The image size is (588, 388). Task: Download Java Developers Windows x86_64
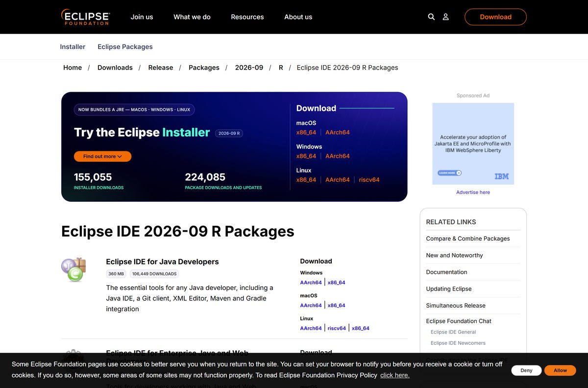(x=337, y=282)
